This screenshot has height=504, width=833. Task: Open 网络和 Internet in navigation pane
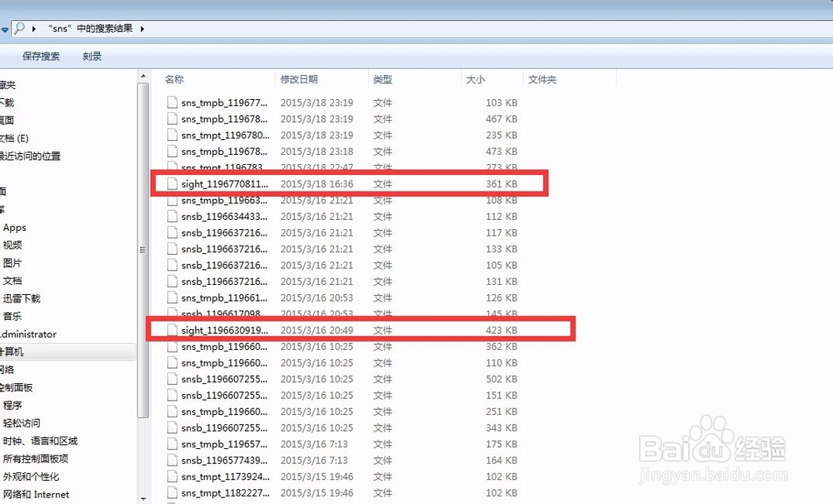point(36,495)
